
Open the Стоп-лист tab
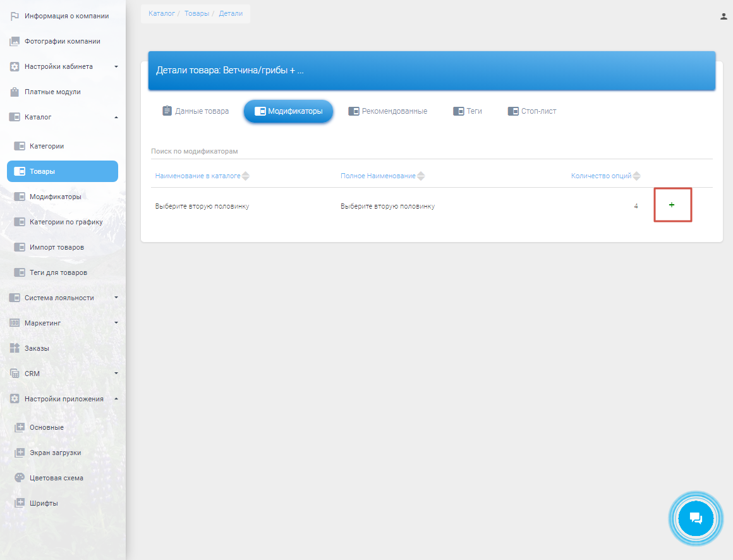coord(532,111)
